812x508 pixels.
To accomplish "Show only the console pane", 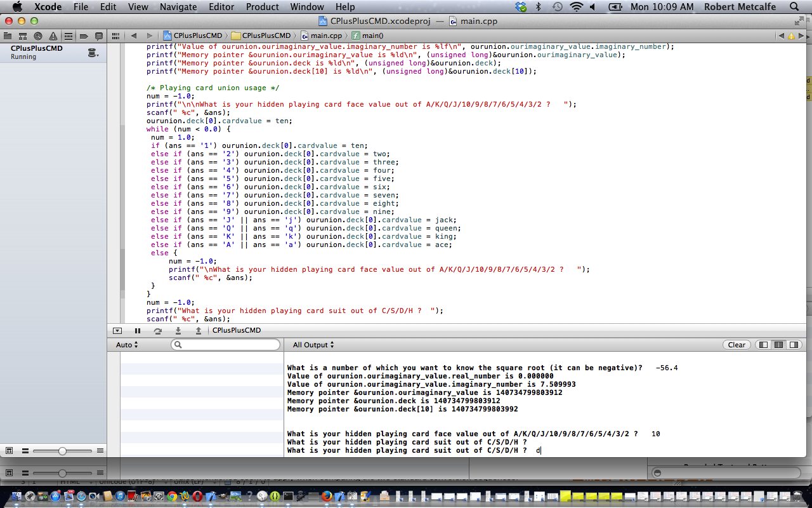I will pyautogui.click(x=793, y=345).
